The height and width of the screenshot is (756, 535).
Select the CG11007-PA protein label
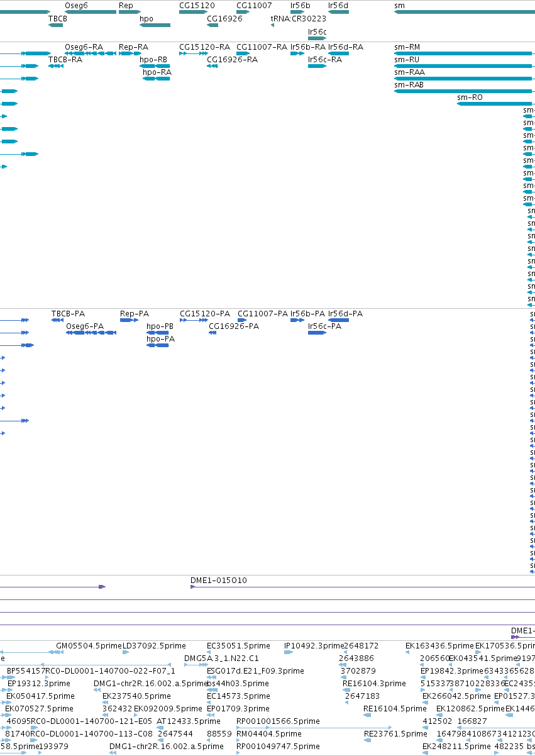pyautogui.click(x=263, y=314)
